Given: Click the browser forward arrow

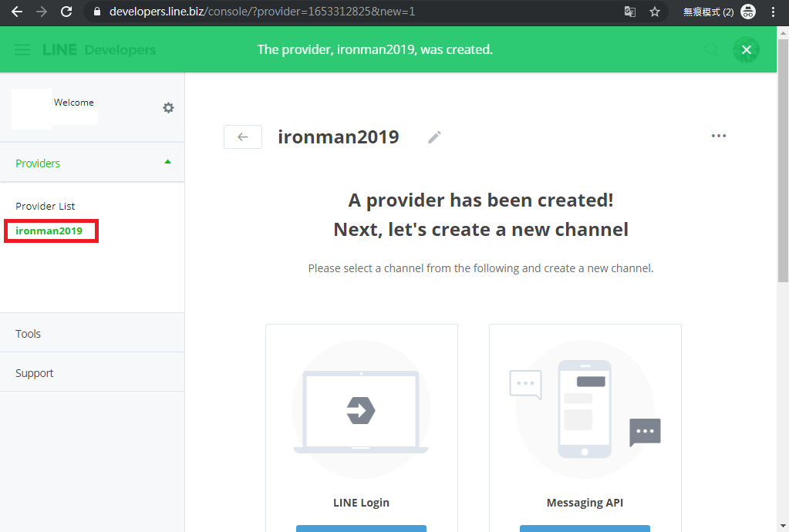Looking at the screenshot, I should tap(42, 12).
